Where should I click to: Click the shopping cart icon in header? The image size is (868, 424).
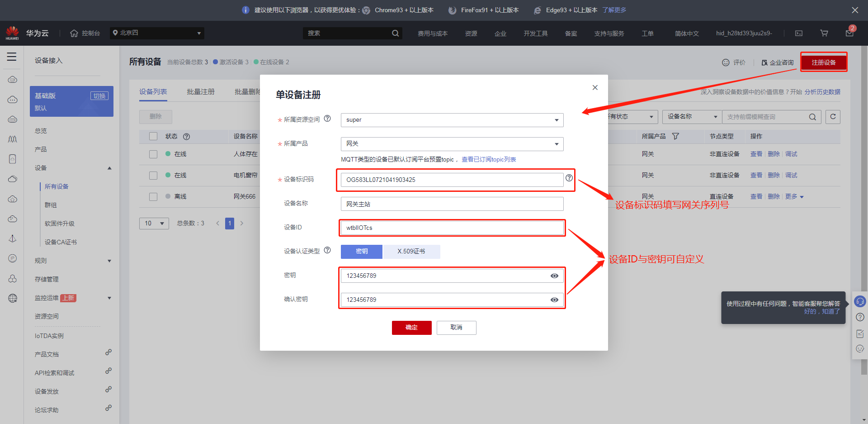coord(824,33)
